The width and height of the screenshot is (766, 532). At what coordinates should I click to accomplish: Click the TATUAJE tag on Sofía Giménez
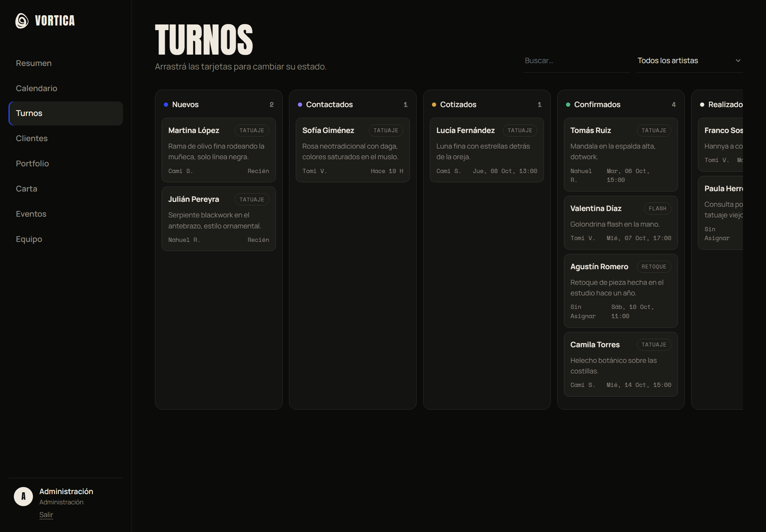(x=386, y=130)
